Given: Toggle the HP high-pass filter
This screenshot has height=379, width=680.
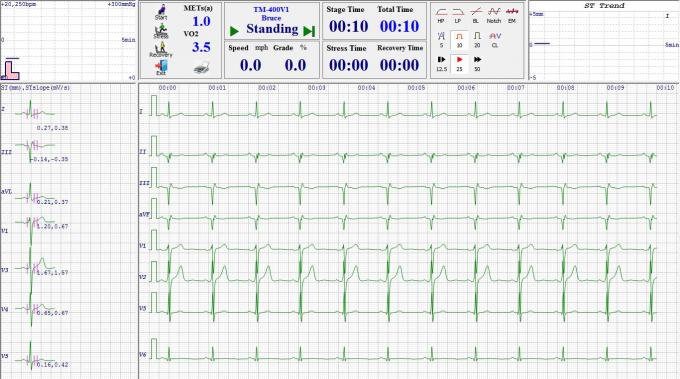Looking at the screenshot, I should click(441, 15).
